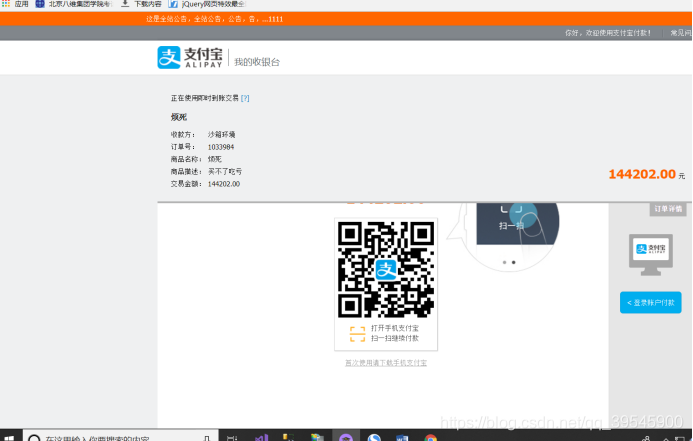
Task: Open the 下载内容 downloads bookmark
Action: point(141,4)
